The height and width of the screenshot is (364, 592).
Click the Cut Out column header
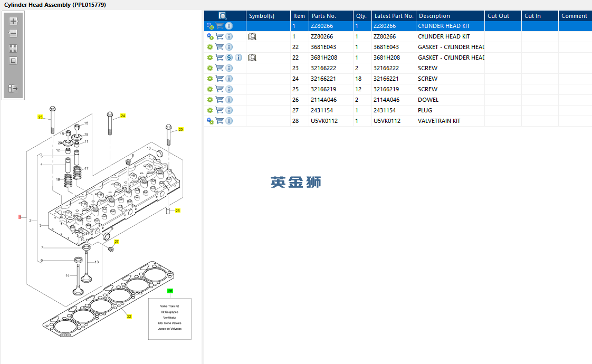click(503, 16)
